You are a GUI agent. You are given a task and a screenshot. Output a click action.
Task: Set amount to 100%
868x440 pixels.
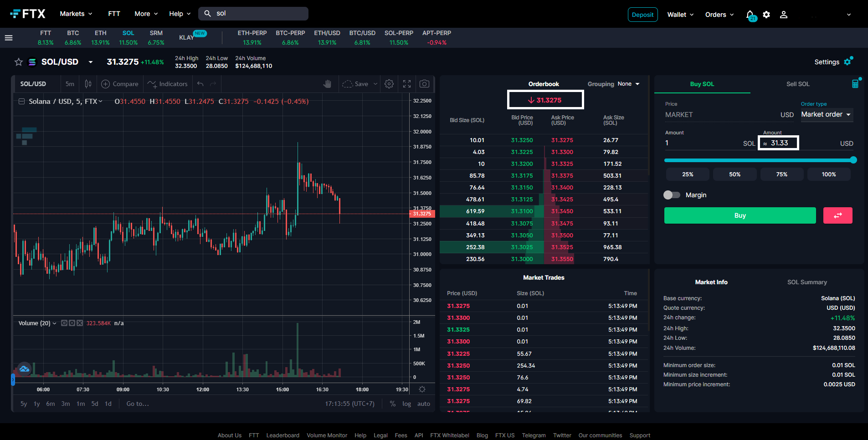click(x=829, y=174)
